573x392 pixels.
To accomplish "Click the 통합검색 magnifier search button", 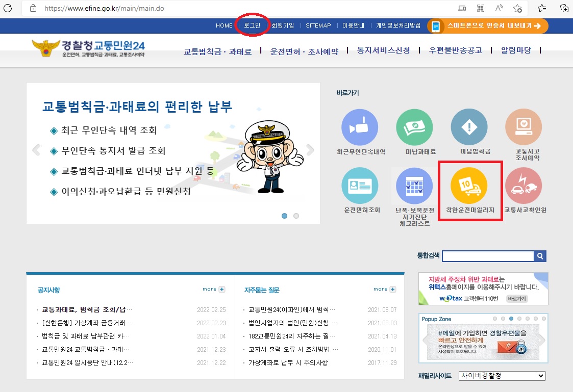I will 540,256.
